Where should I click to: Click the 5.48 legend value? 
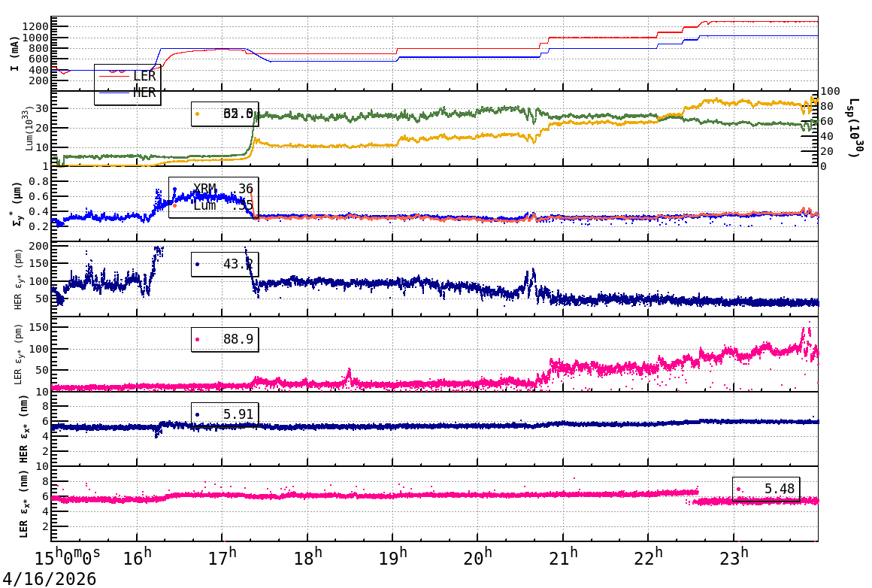point(780,489)
